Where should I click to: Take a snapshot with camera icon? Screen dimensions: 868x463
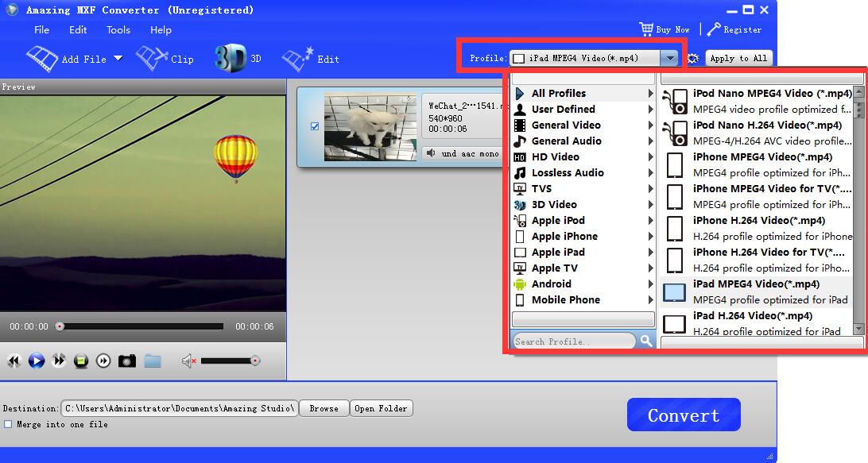click(126, 361)
